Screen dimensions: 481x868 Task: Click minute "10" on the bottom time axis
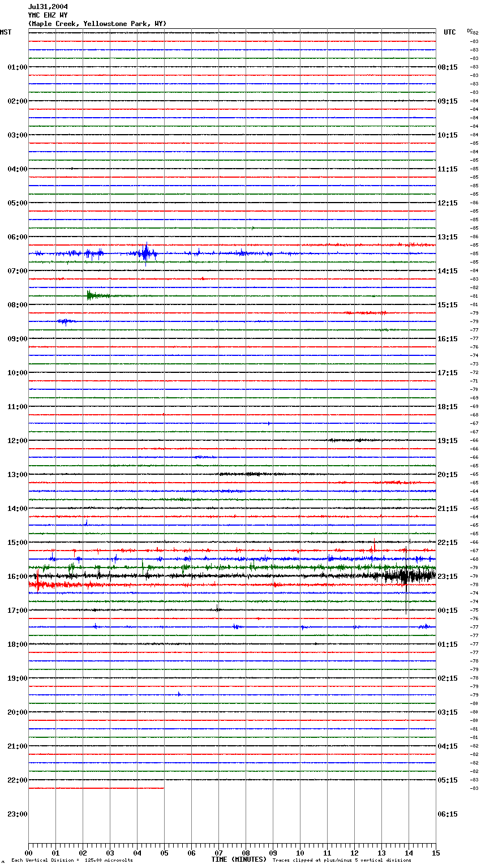(300, 853)
